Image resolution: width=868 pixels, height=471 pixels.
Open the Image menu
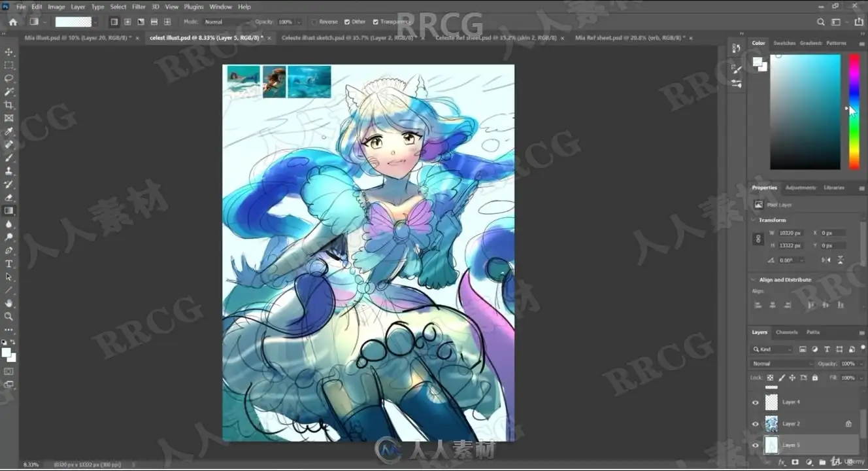click(56, 7)
